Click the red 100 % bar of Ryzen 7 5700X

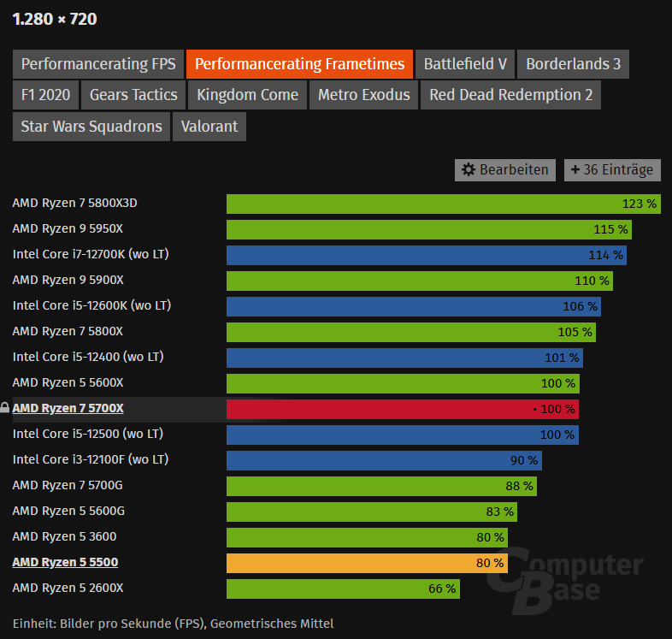coord(403,409)
